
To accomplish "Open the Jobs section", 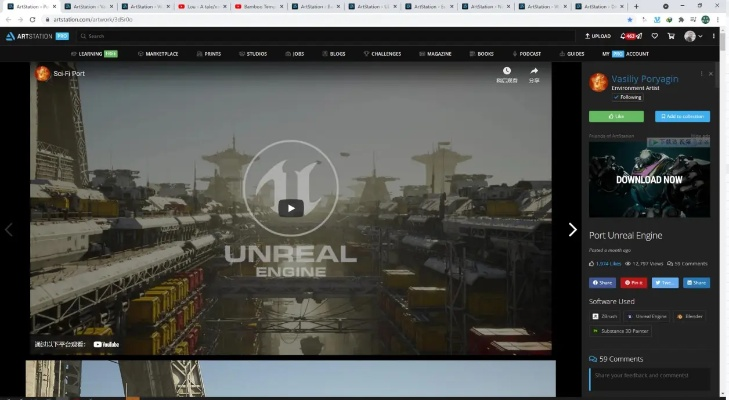I will coord(295,53).
